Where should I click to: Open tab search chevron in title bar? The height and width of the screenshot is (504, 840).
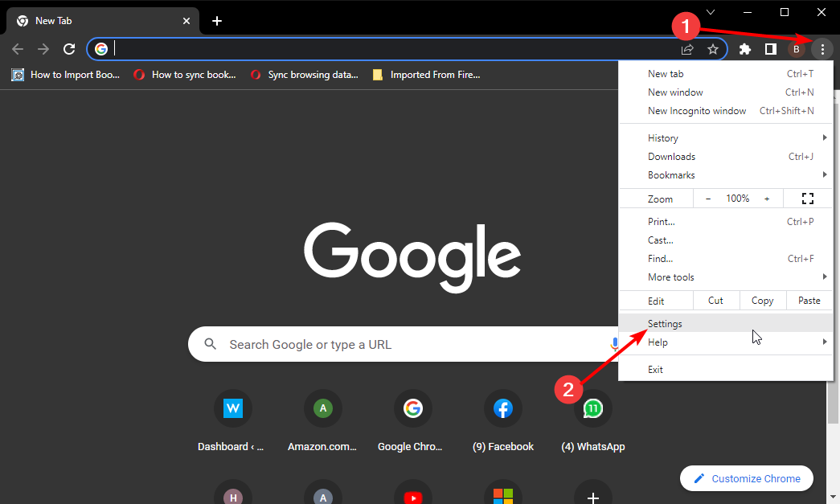(711, 12)
